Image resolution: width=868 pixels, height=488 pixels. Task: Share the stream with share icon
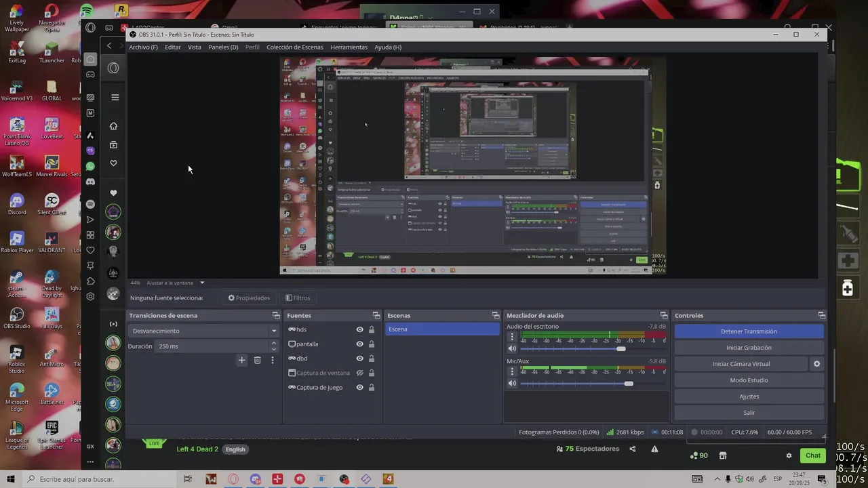tap(633, 449)
